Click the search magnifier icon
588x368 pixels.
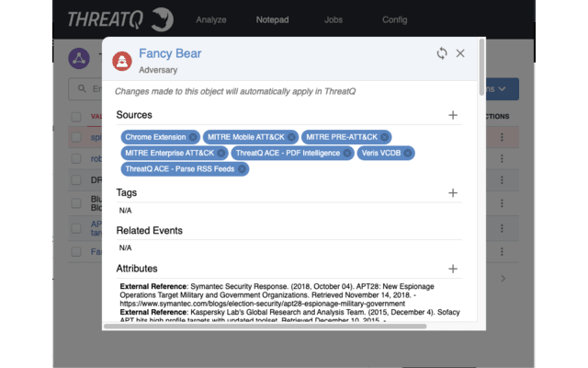[82, 88]
